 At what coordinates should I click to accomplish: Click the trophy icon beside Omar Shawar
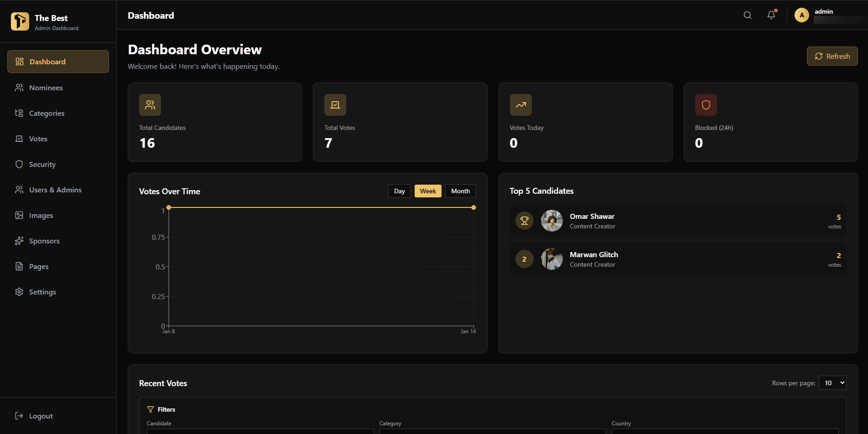[x=524, y=221]
